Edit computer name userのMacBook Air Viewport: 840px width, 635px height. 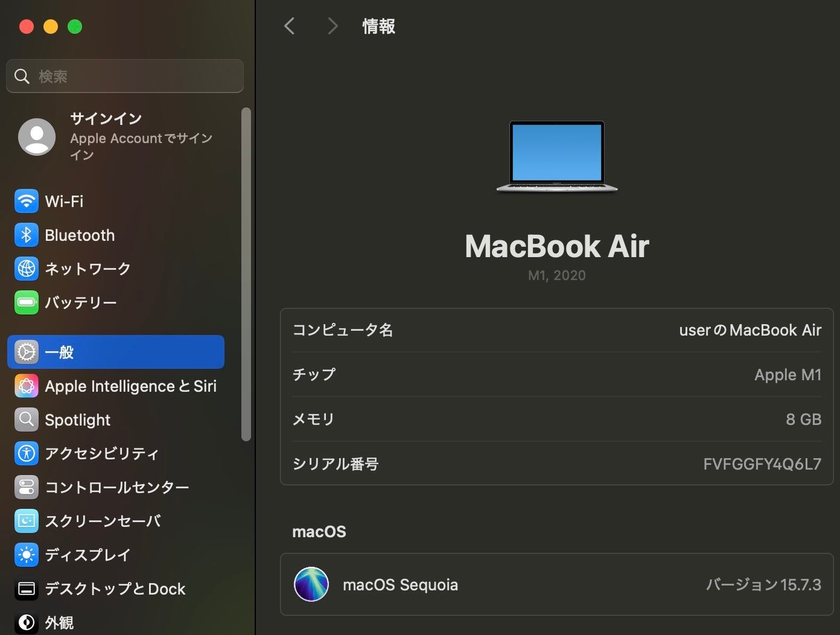[750, 330]
